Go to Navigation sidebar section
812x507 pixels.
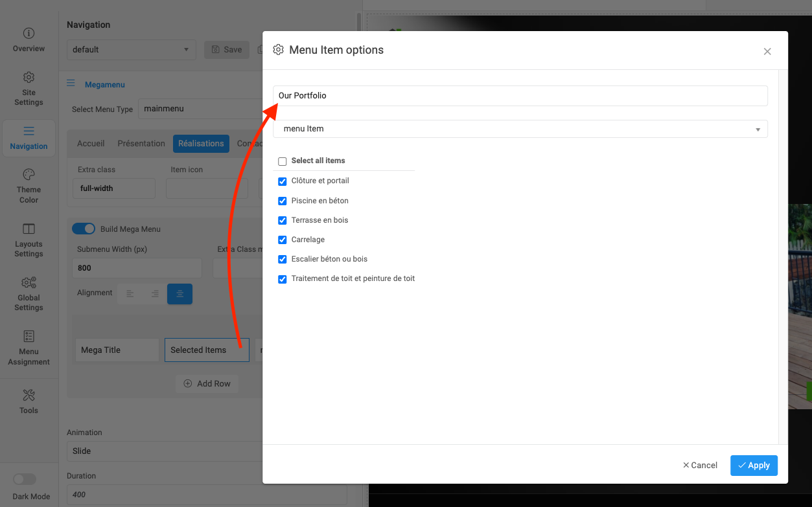[x=29, y=138]
